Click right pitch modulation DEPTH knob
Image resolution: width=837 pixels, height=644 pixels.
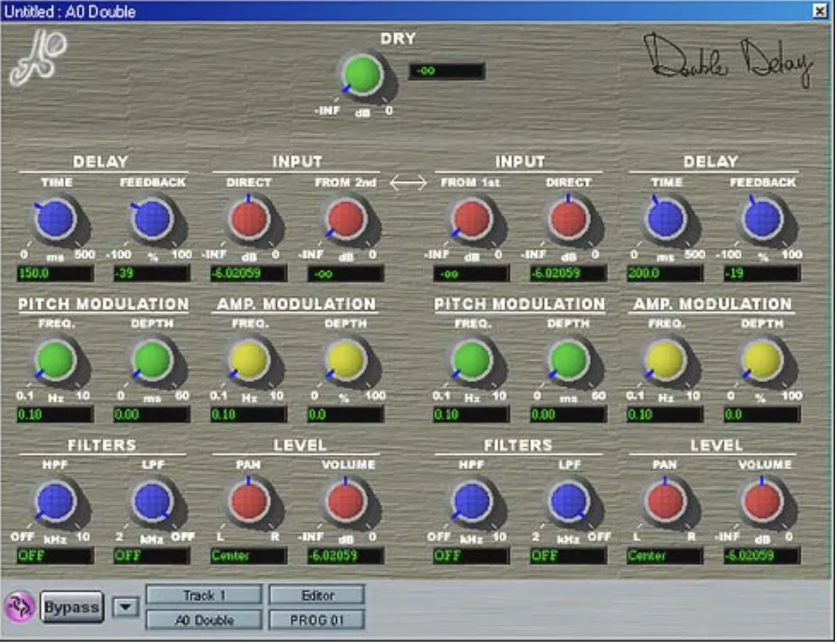[x=568, y=360]
